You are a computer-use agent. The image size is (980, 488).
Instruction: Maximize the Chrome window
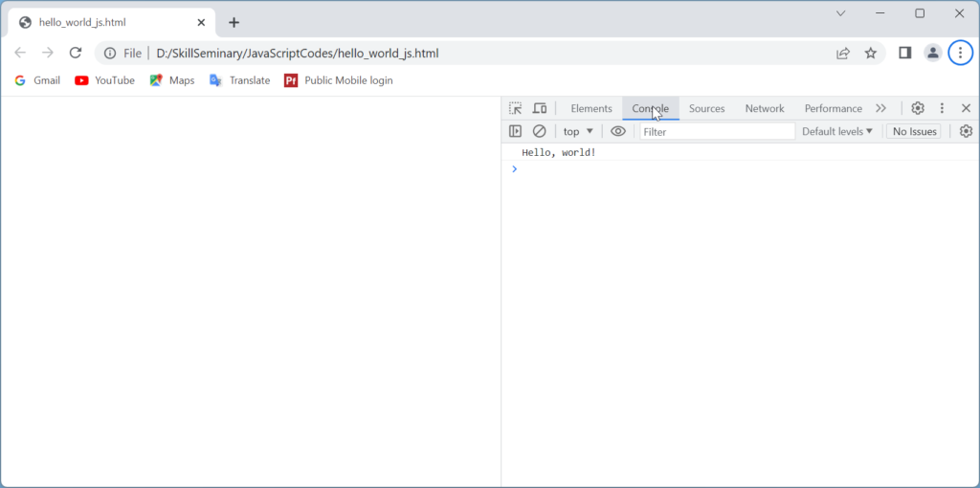point(920,13)
